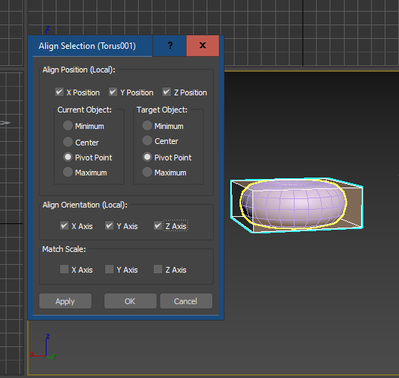Toggle Align Orientation Y Axis checkbox
The height and width of the screenshot is (378, 399).
(x=109, y=226)
